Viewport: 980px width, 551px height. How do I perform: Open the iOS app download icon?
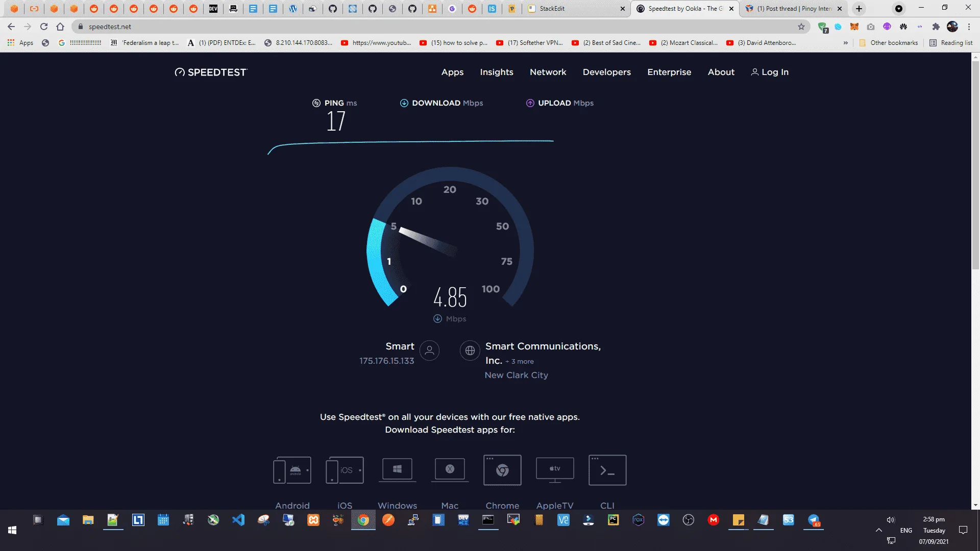(345, 470)
